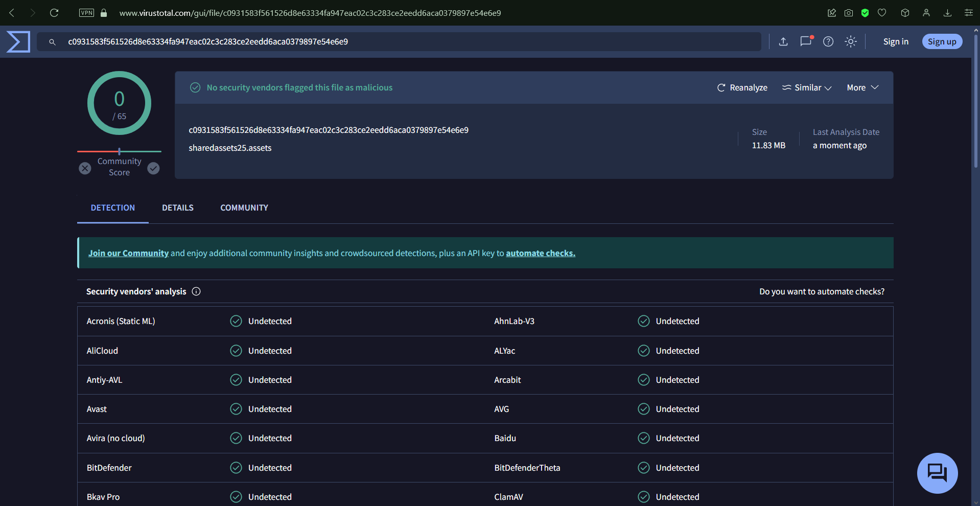Switch to the COMMUNITY tab
This screenshot has height=506, width=980.
point(244,208)
